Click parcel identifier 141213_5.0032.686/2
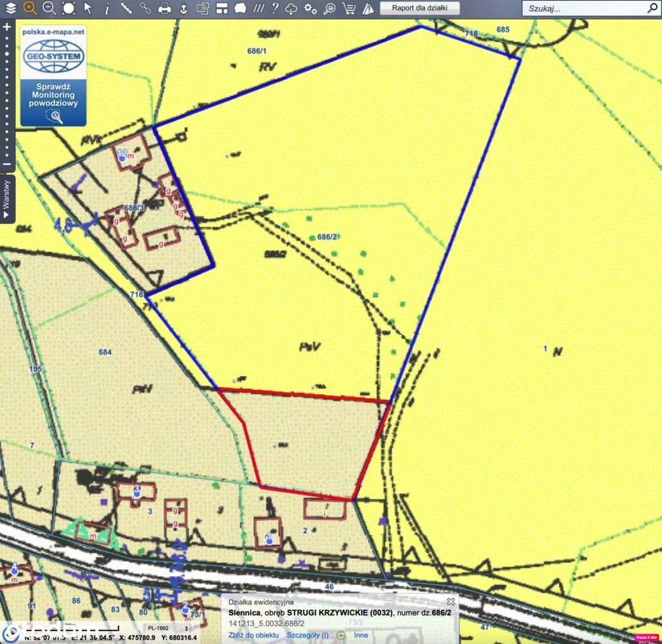The height and width of the screenshot is (644, 662). pos(267,623)
